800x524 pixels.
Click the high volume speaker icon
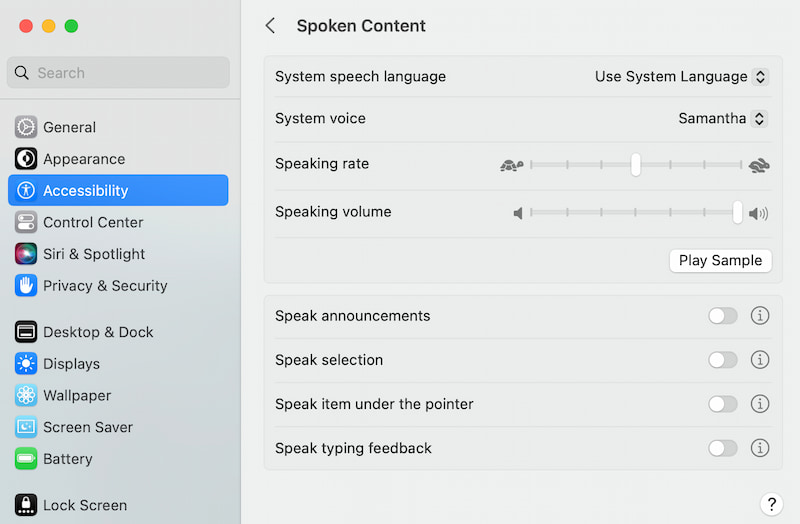coord(758,213)
